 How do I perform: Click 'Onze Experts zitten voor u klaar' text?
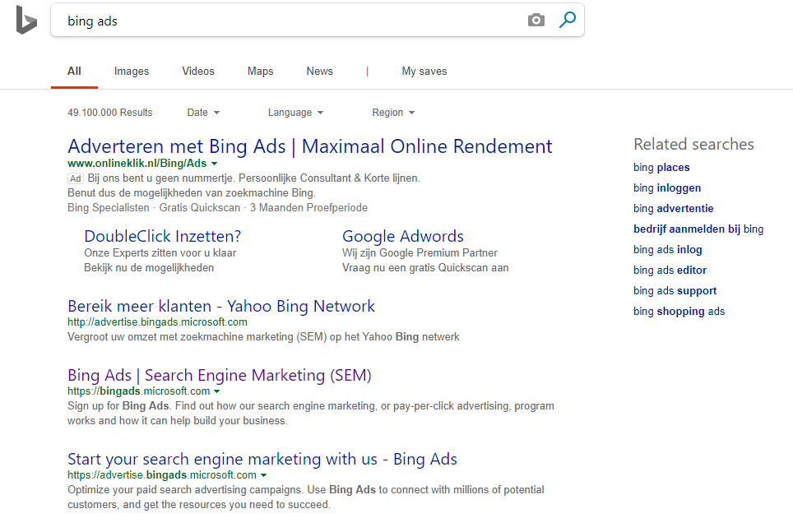pos(160,253)
